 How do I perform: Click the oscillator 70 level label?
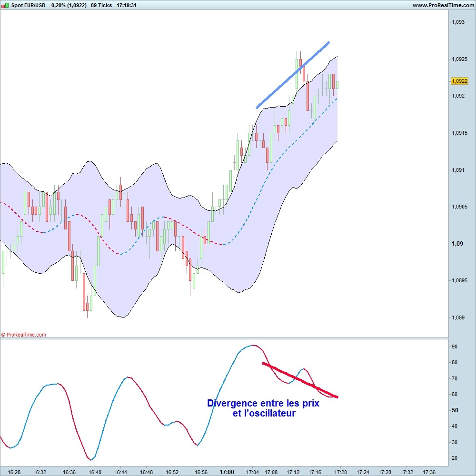tap(455, 378)
